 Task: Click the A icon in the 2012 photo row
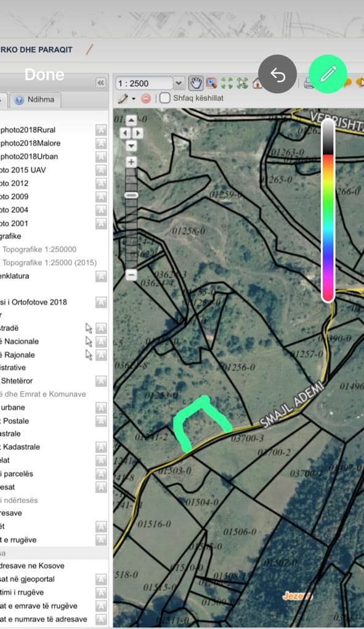(101, 183)
